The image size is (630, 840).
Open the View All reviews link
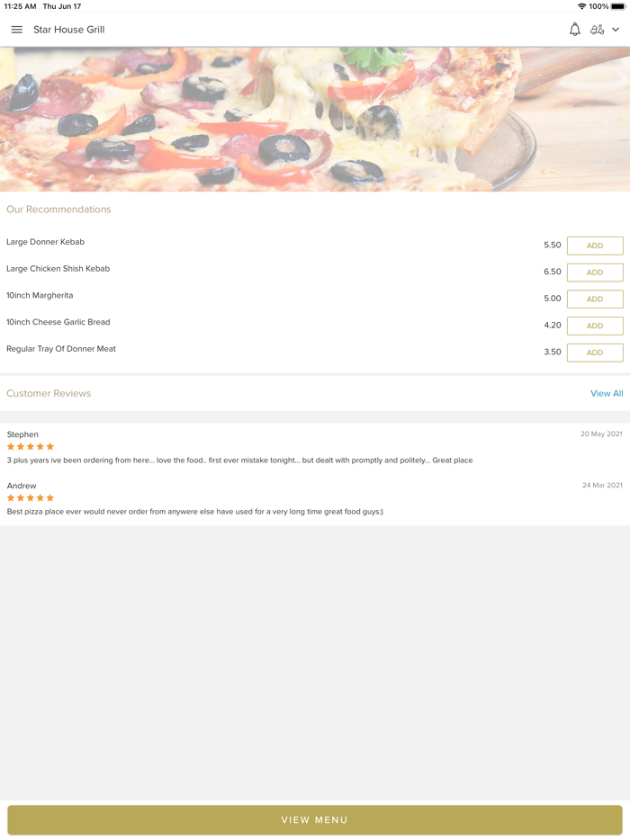click(607, 393)
